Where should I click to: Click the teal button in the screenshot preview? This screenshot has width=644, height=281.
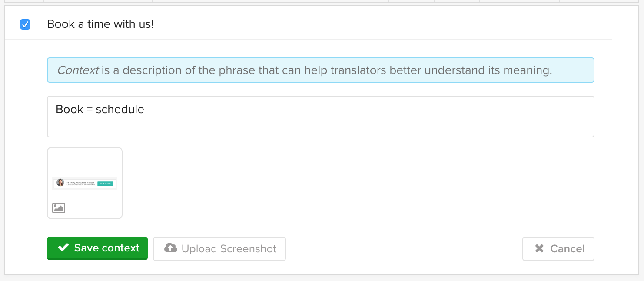click(x=105, y=184)
